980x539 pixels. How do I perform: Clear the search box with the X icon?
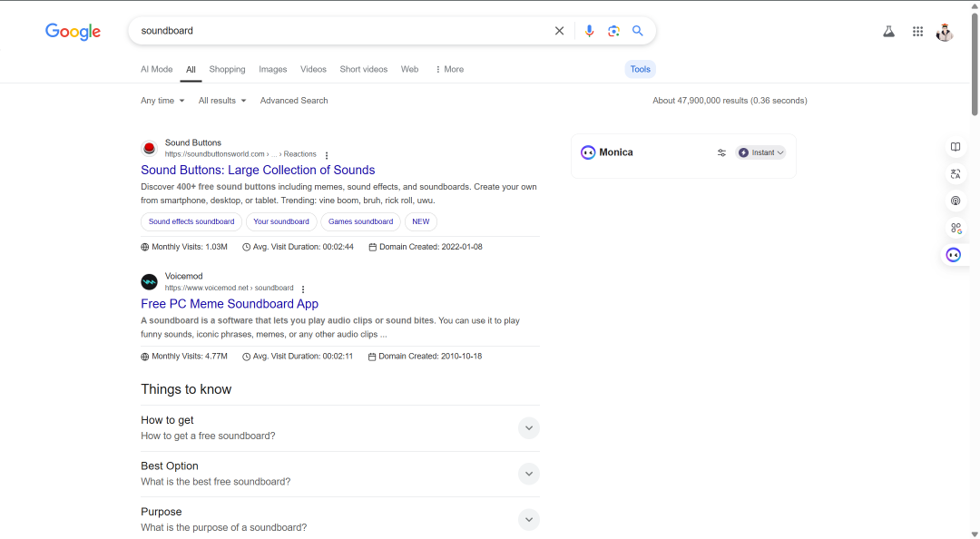(x=559, y=31)
